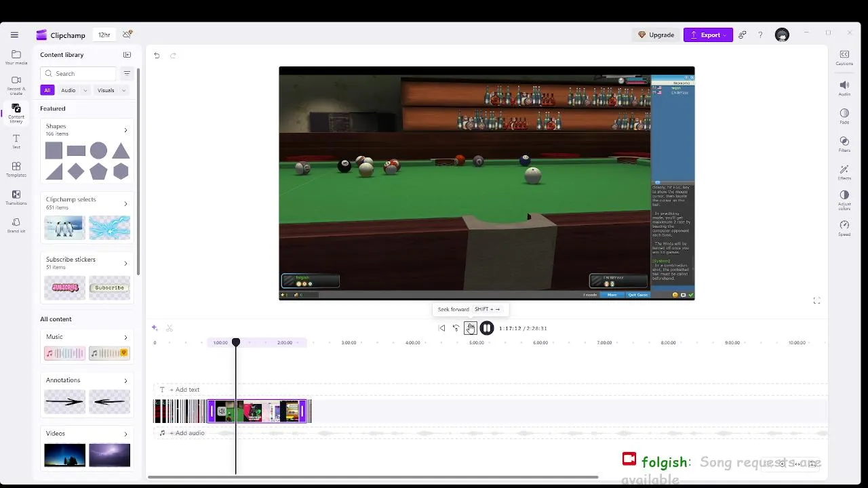
Task: Select the Subscribe button sticker thumbnail
Action: (x=109, y=287)
